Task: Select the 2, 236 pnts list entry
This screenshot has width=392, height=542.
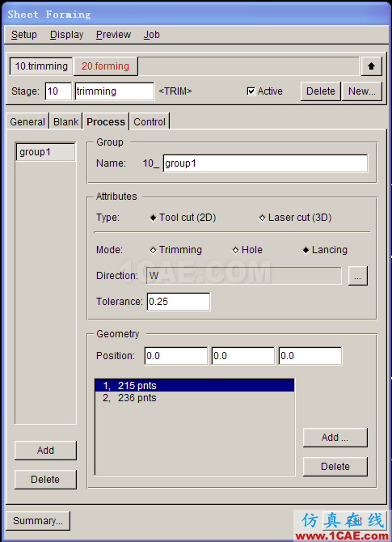Action: click(195, 398)
